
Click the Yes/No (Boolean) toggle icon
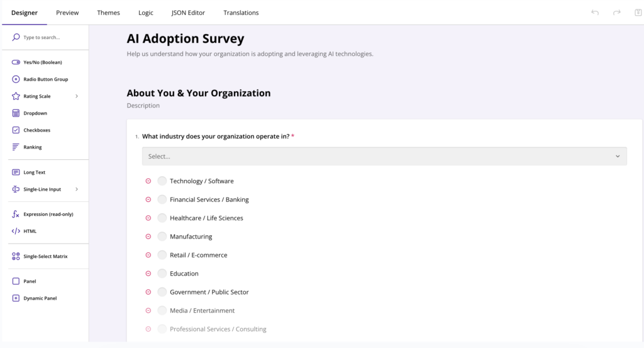(x=16, y=62)
